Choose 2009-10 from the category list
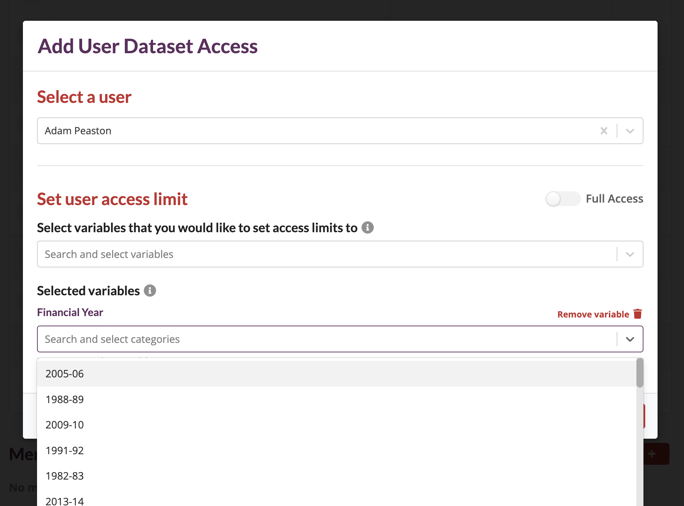Viewport: 684px width, 506px height. [336, 425]
